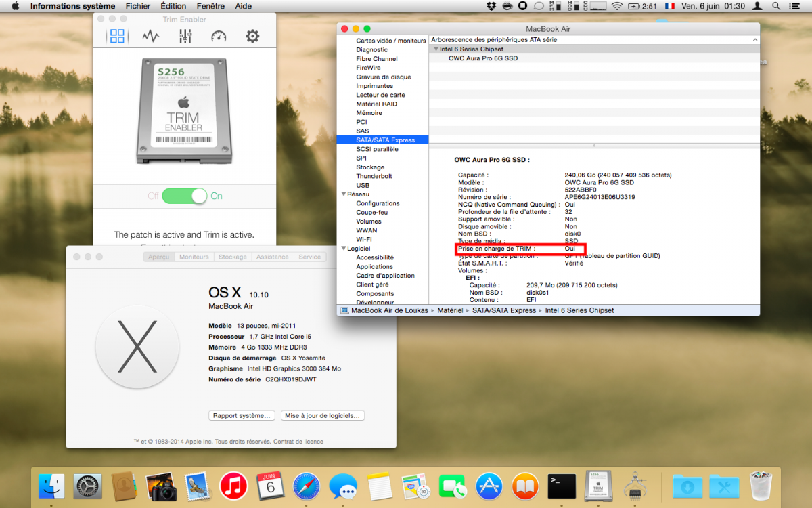Screen dimensions: 812x508
Task: Select USB in hardware sidebar
Action: click(363, 185)
